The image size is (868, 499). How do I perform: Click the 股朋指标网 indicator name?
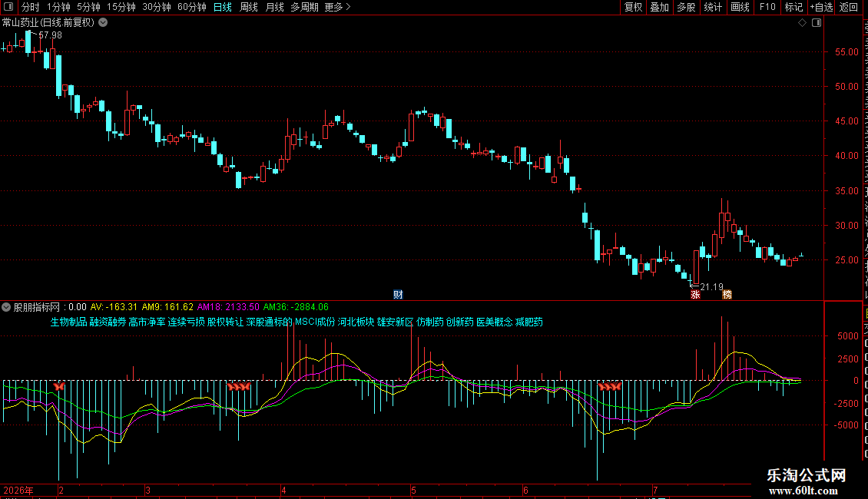click(37, 307)
